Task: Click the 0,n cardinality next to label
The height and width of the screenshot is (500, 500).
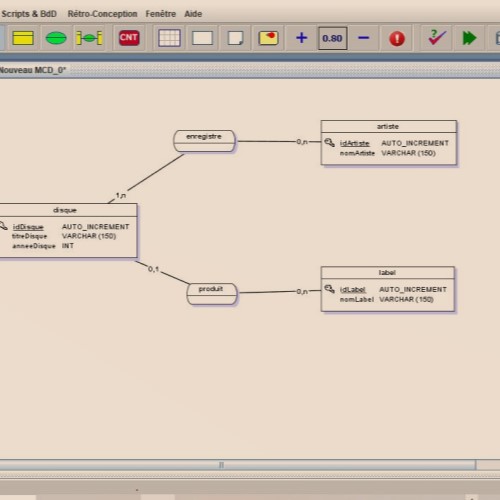Action: click(302, 291)
